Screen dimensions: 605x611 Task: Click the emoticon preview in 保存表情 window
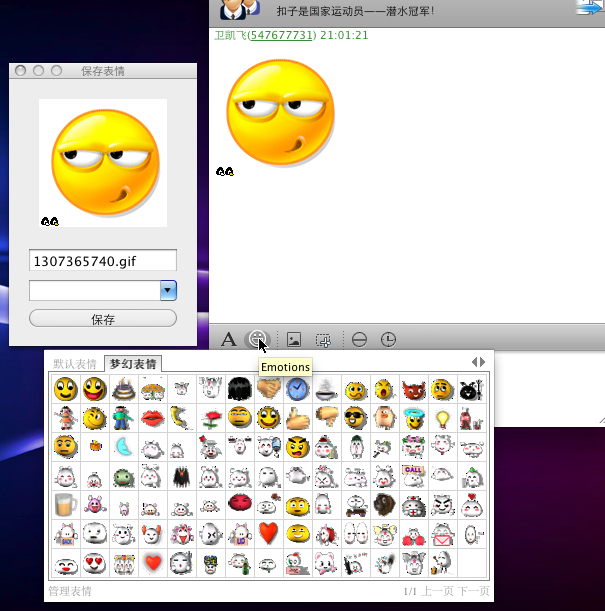point(103,163)
